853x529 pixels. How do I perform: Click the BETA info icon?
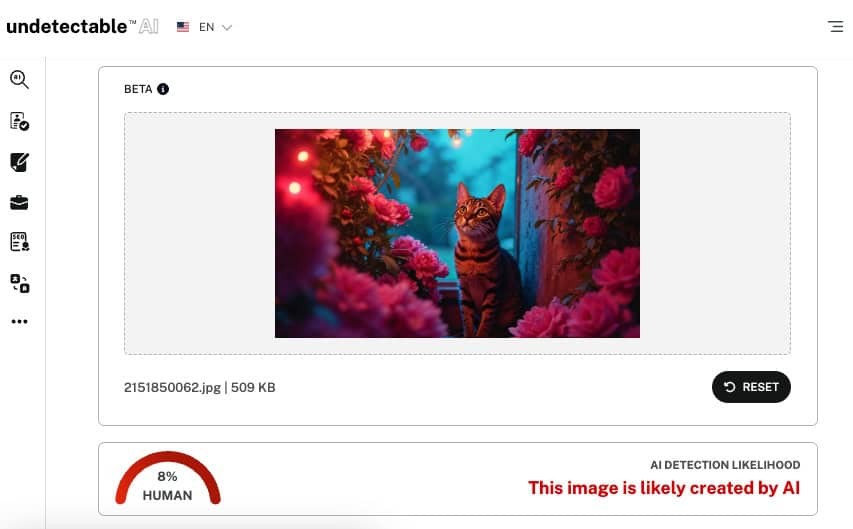[x=163, y=89]
